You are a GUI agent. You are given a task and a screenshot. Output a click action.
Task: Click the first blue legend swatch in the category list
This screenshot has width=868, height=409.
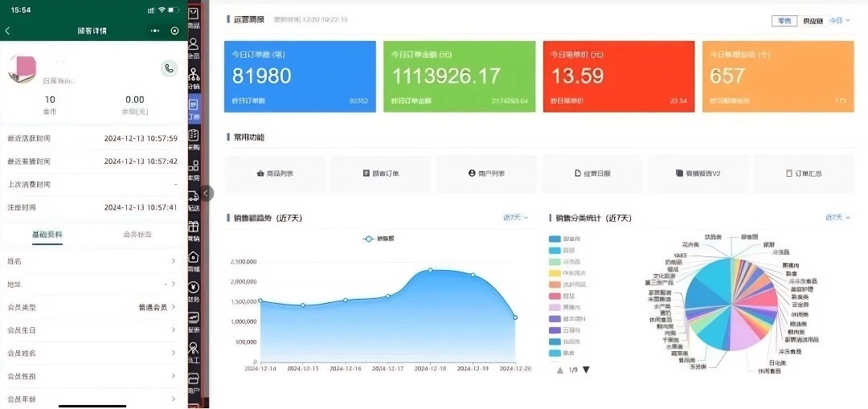560,239
